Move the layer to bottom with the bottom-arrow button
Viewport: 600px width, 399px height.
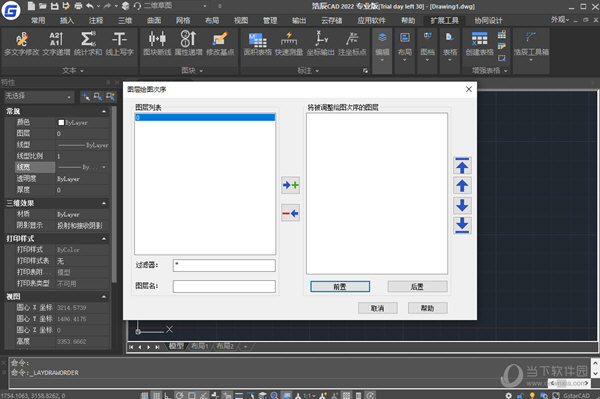(462, 225)
